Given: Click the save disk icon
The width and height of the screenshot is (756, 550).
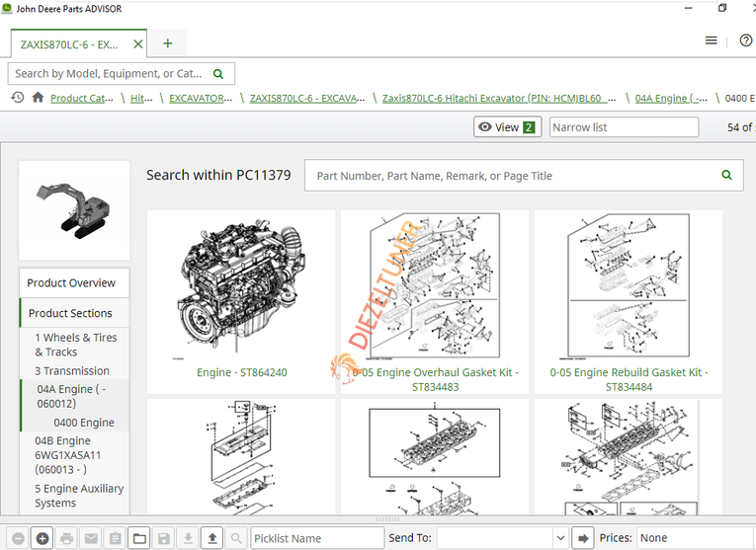Looking at the screenshot, I should click(163, 538).
